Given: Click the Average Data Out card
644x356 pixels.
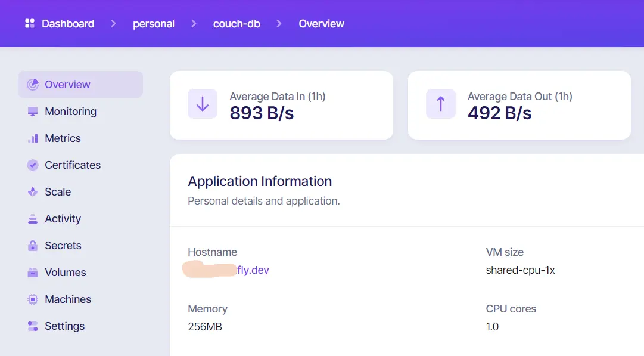Looking at the screenshot, I should (519, 106).
